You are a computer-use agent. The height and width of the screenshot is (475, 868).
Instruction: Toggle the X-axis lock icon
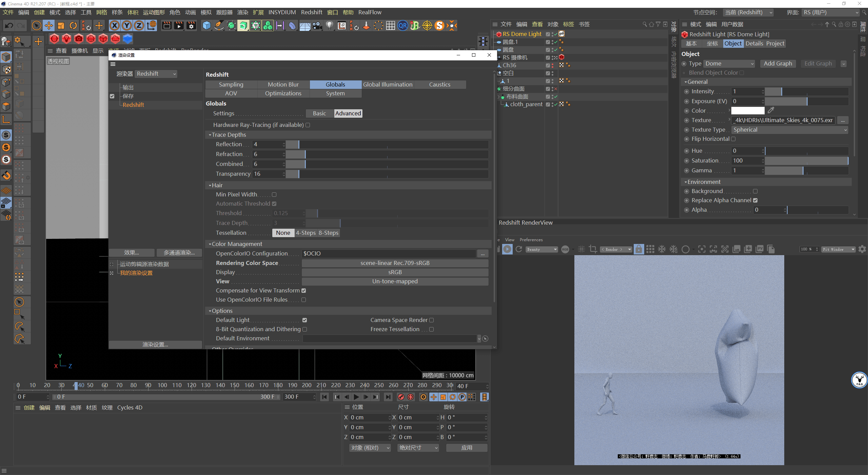click(115, 25)
